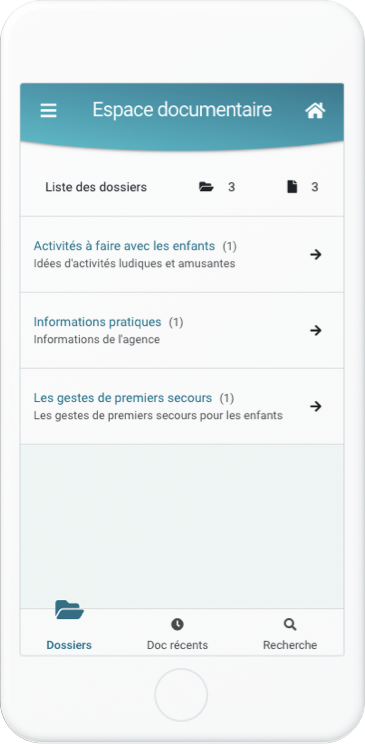Open Activités à faire avec les enfants folder
The height and width of the screenshot is (744, 365).
click(124, 246)
